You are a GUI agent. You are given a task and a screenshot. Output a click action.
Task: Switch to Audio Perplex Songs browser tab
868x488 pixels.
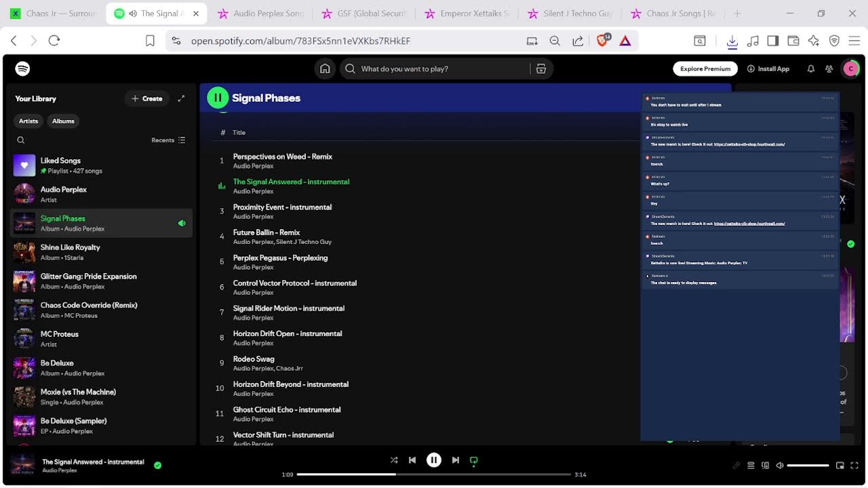(261, 14)
